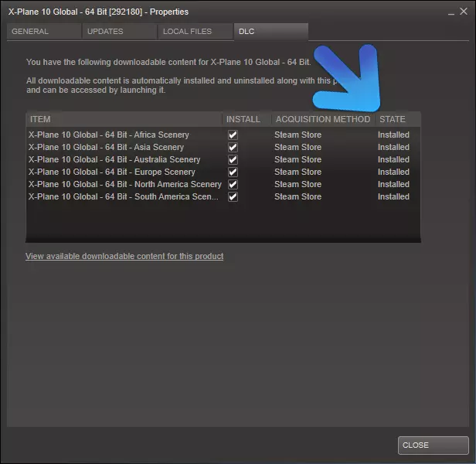The width and height of the screenshot is (476, 464).
Task: Click Installed state for Europe Scenery
Action: (393, 172)
